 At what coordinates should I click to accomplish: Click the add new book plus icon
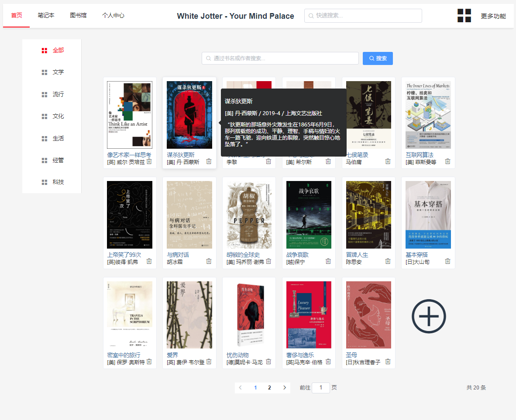(x=428, y=316)
